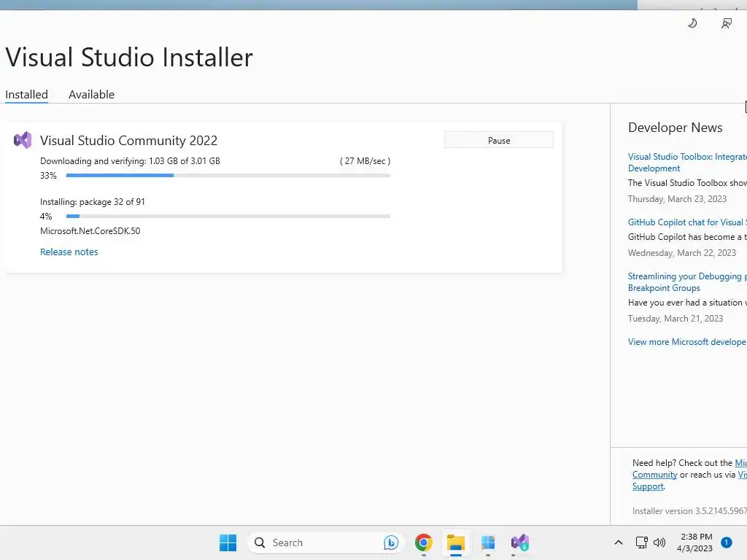Pause the Visual Studio installation
The width and height of the screenshot is (747, 560).
[x=499, y=140]
